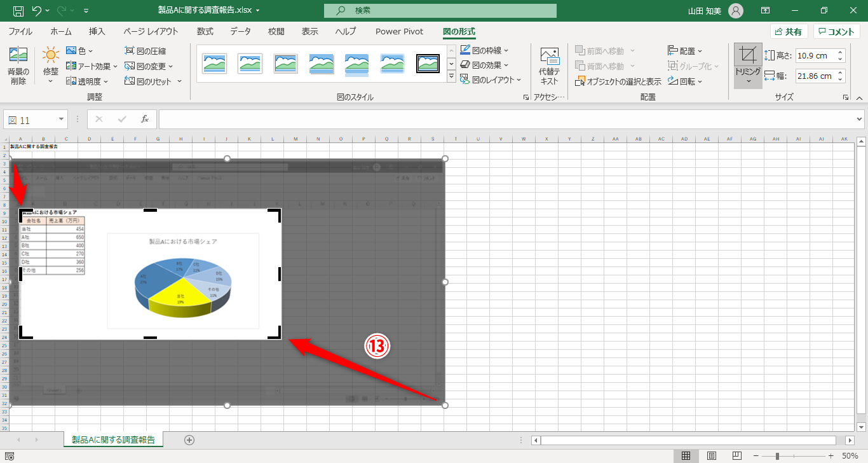Click the width (幅) input field
This screenshot has height=463, width=868.
tap(815, 76)
